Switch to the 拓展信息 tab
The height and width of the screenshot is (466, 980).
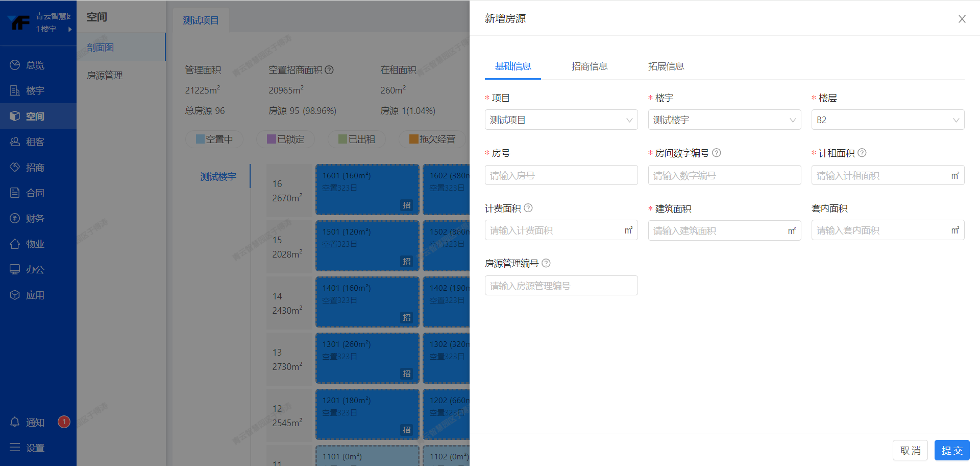coord(666,66)
